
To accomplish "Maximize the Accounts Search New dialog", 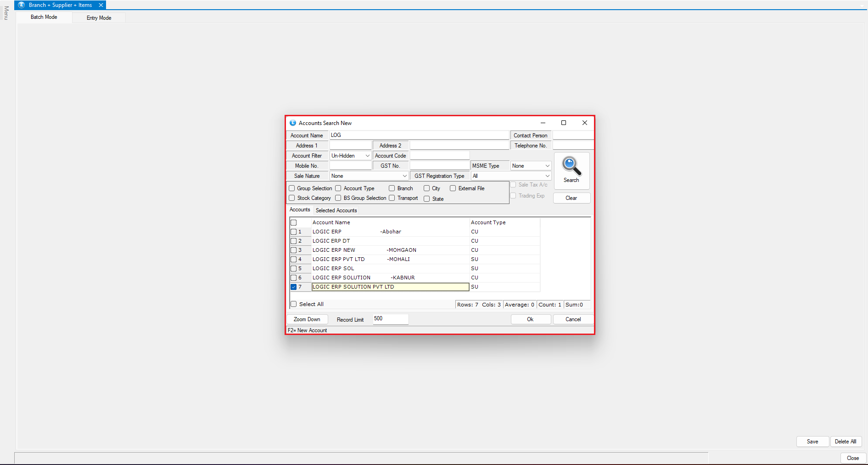I will 564,123.
